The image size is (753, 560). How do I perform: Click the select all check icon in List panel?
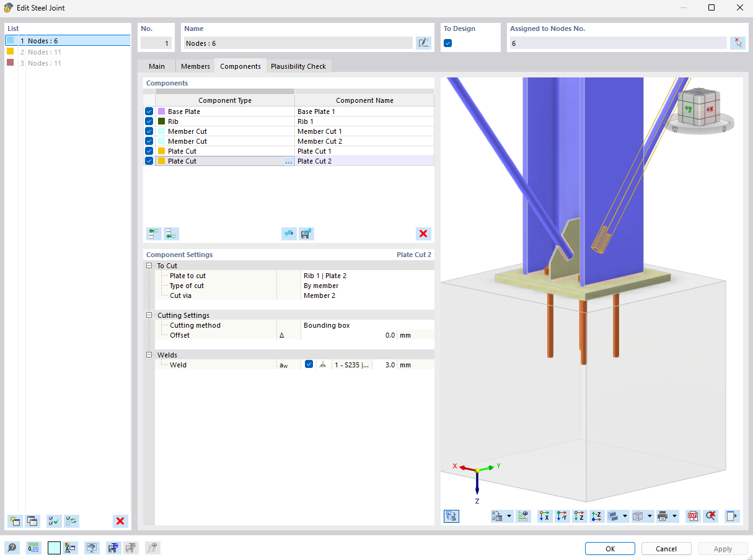pyautogui.click(x=55, y=521)
